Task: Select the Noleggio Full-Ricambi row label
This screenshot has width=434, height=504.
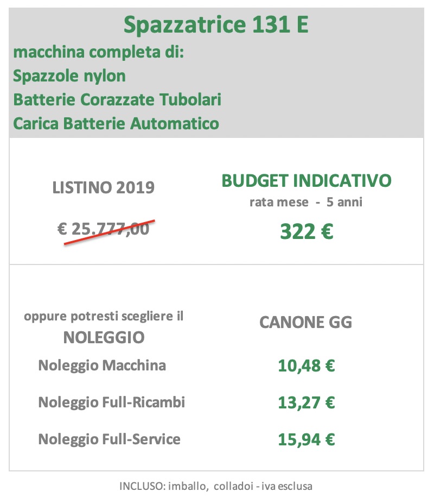Action: click(111, 402)
